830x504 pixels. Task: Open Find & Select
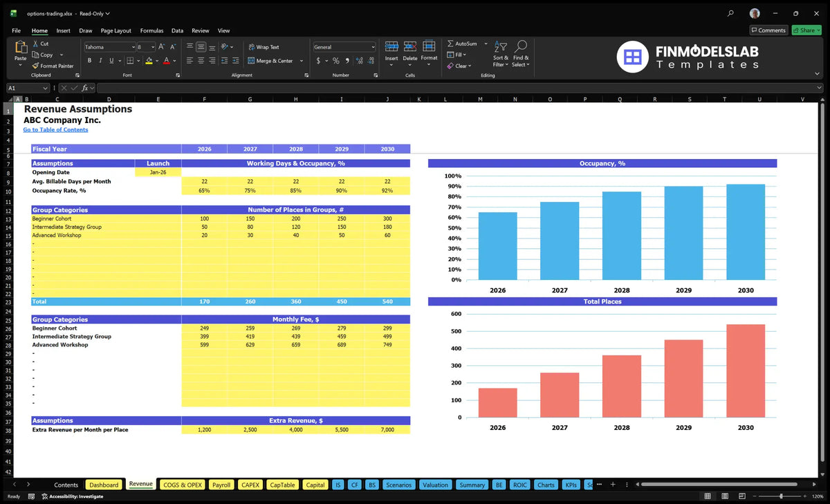point(521,53)
